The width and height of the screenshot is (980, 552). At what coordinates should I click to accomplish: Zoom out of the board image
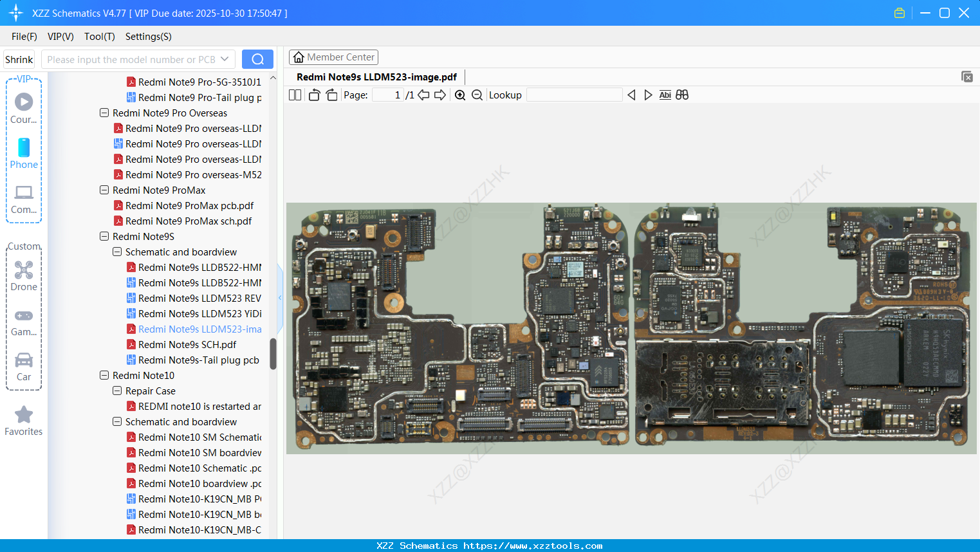pos(477,95)
